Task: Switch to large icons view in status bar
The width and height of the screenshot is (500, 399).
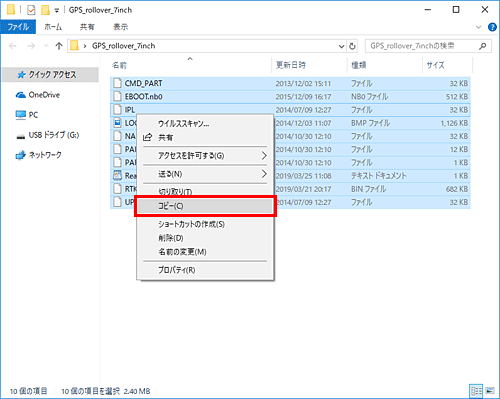Action: tap(490, 390)
